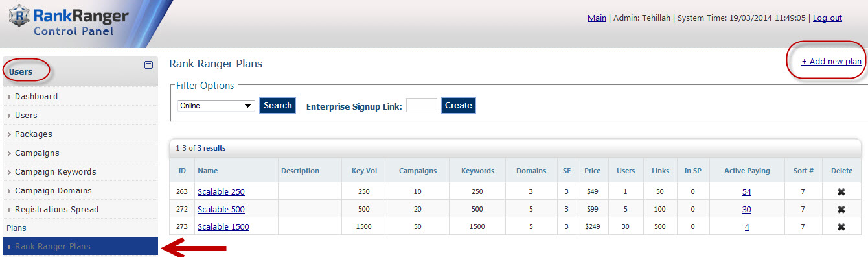Click the Search button
This screenshot has width=868, height=257.
click(278, 105)
